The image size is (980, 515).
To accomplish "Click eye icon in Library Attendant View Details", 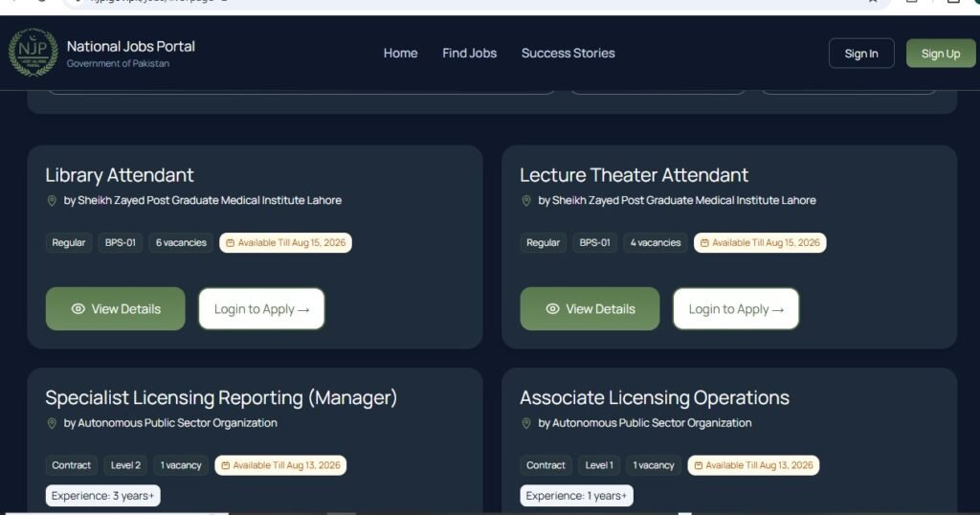I will (78, 309).
